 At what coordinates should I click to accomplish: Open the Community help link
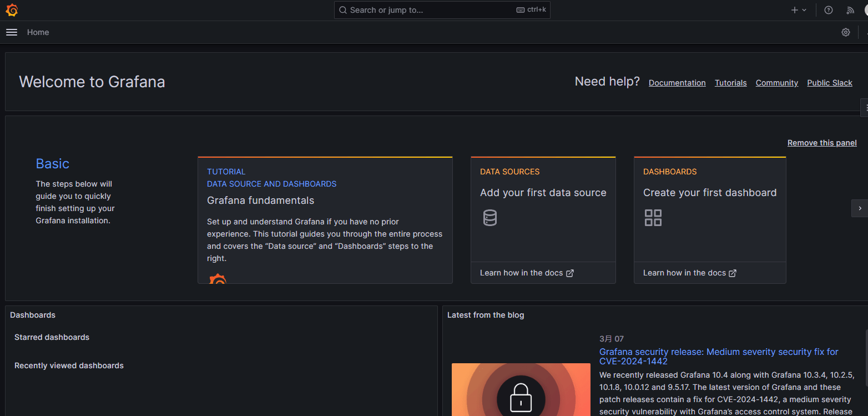(776, 83)
